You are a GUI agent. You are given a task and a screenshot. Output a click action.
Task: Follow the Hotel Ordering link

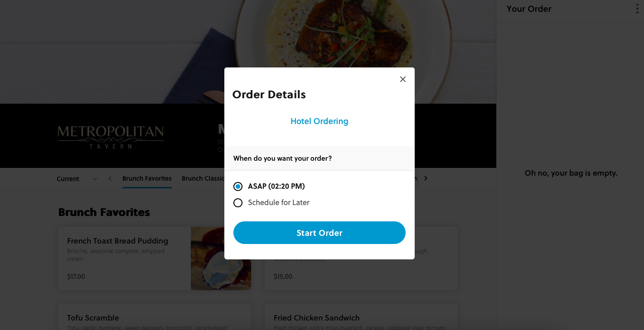coord(320,121)
